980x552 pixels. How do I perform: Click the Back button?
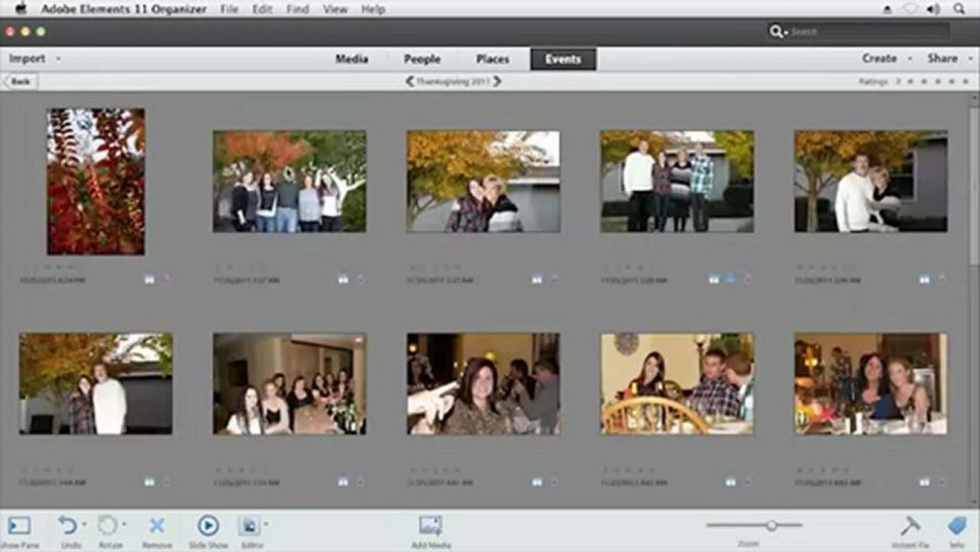point(21,81)
